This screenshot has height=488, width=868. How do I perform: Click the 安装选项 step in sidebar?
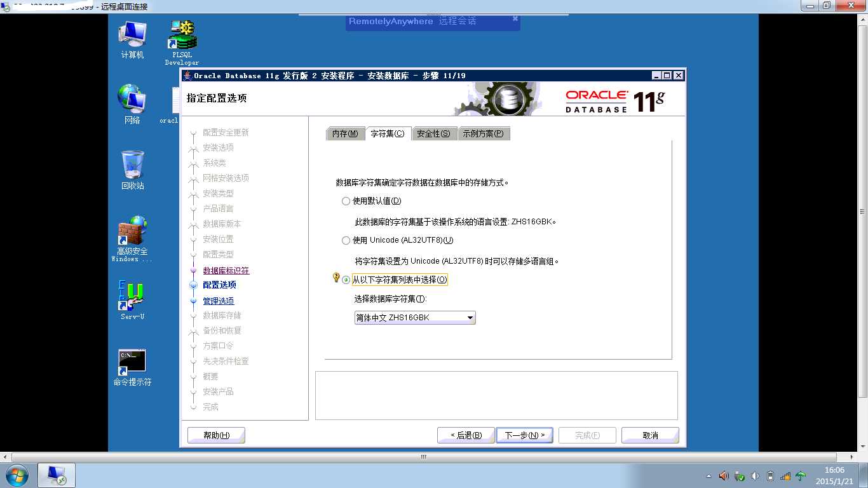click(219, 147)
